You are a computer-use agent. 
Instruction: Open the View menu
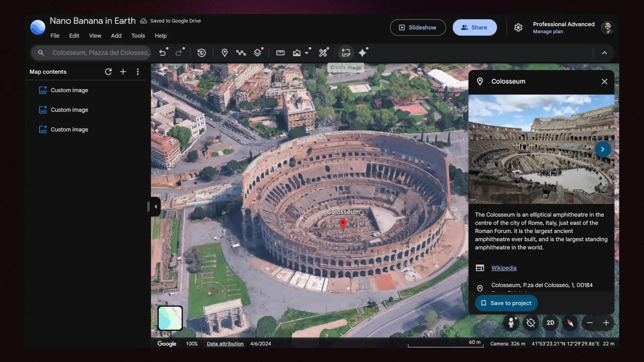pyautogui.click(x=95, y=36)
